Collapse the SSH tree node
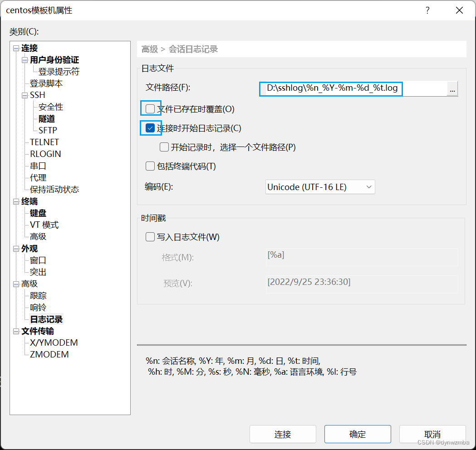476x450 pixels. tap(25, 95)
